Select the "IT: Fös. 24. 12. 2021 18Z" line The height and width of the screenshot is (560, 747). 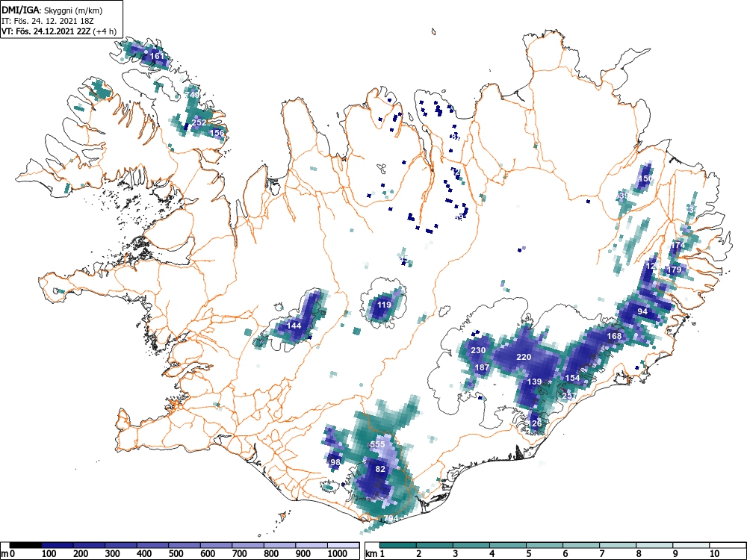coord(48,21)
